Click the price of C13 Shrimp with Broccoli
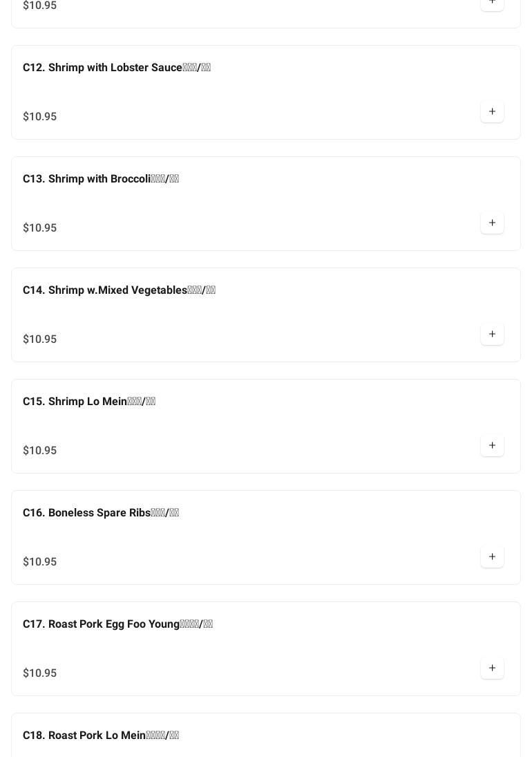This screenshot has height=757, width=532. coord(40,228)
